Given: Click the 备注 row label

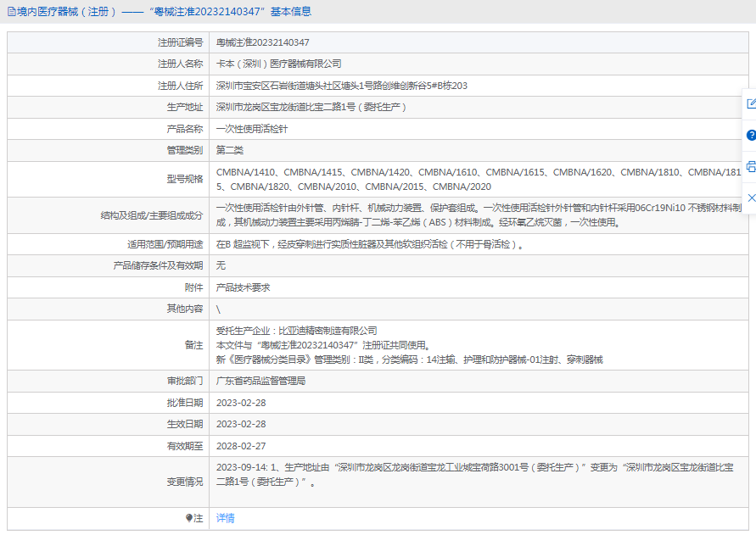Looking at the screenshot, I should coord(193,345).
